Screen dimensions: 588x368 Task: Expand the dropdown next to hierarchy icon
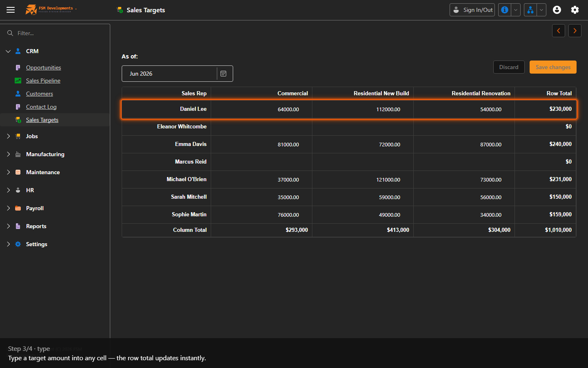[541, 10]
